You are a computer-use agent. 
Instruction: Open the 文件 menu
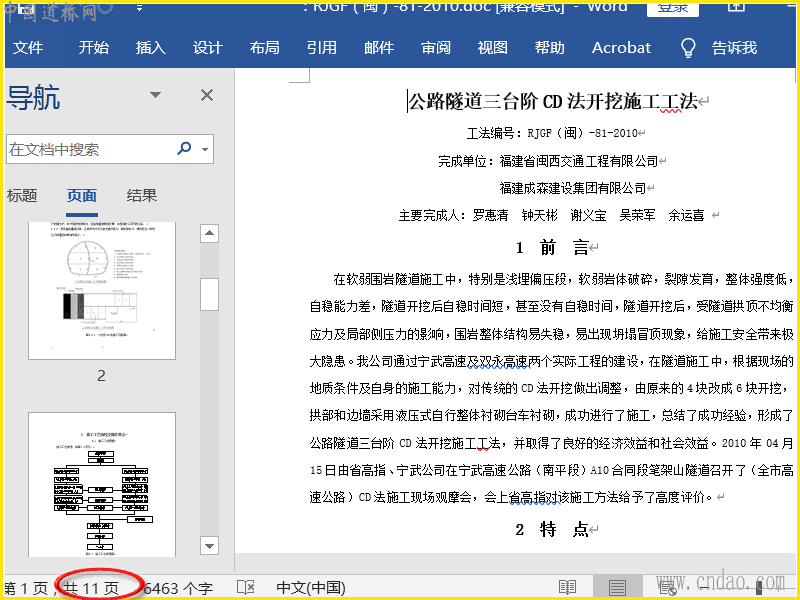click(x=28, y=48)
